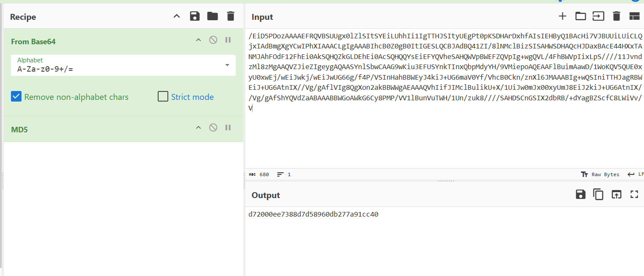Screen dimensions: 644x276
Task: Open file as input
Action: 598,16
